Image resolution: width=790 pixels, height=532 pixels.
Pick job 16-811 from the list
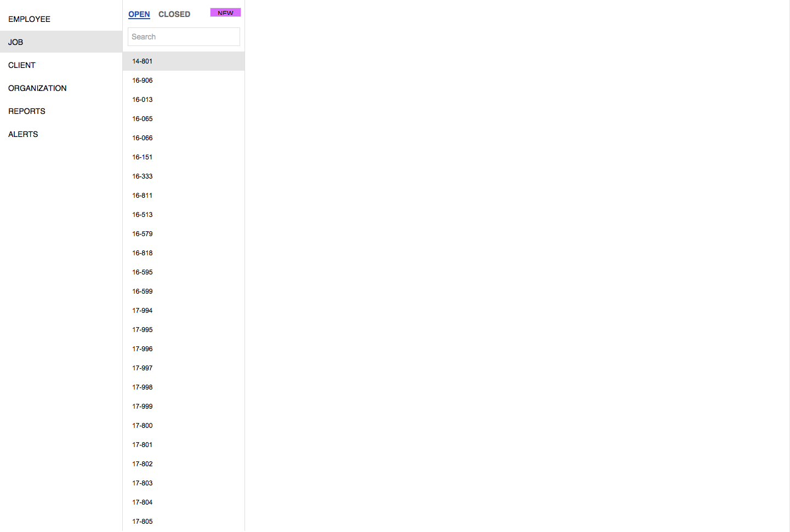pyautogui.click(x=184, y=196)
